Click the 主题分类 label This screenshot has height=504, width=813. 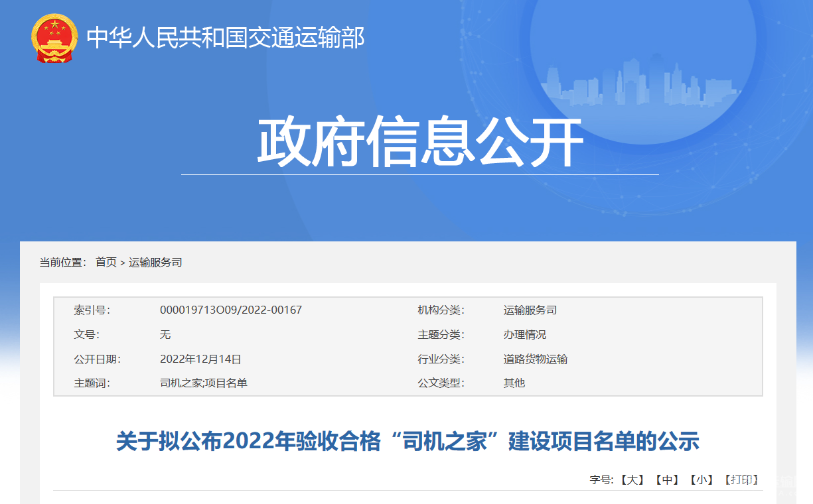441,335
